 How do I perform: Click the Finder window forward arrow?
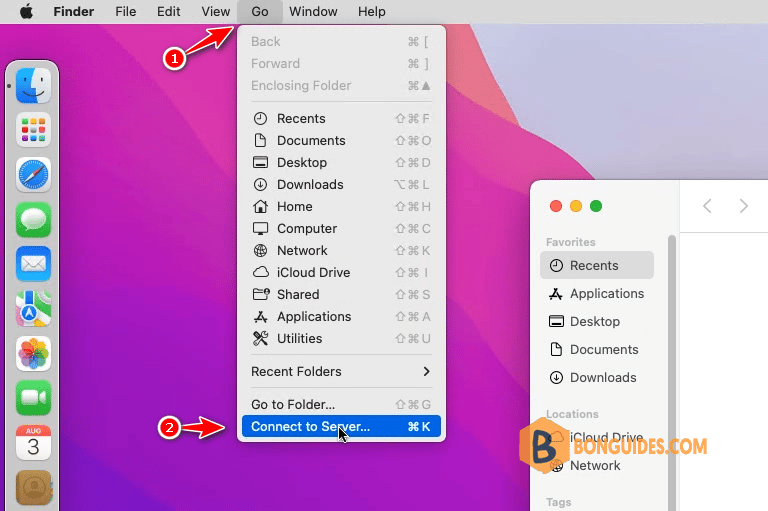[744, 206]
